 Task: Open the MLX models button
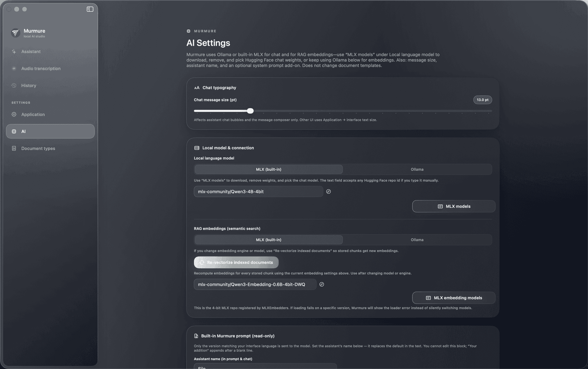(454, 206)
